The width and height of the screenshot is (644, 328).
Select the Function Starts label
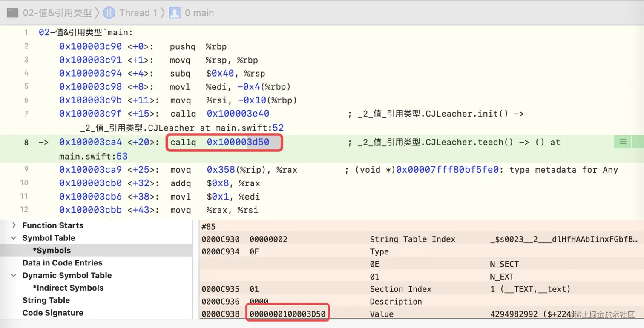pos(53,225)
